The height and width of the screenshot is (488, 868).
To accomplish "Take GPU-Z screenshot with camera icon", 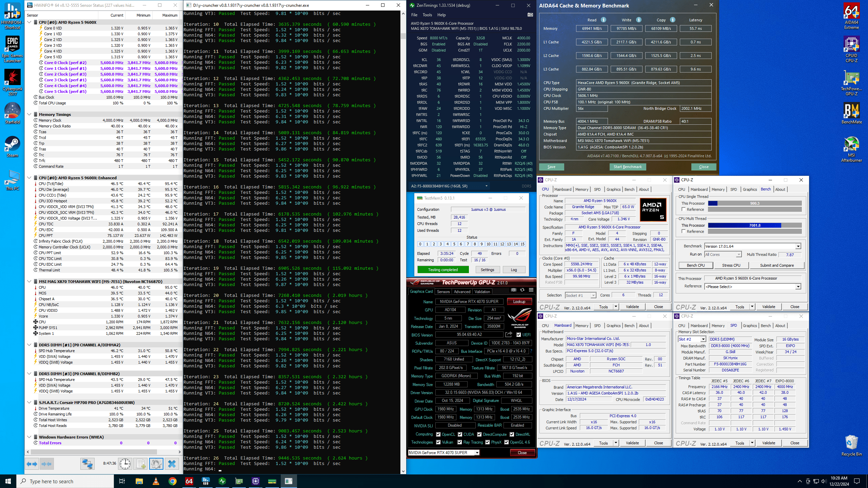I will point(514,290).
